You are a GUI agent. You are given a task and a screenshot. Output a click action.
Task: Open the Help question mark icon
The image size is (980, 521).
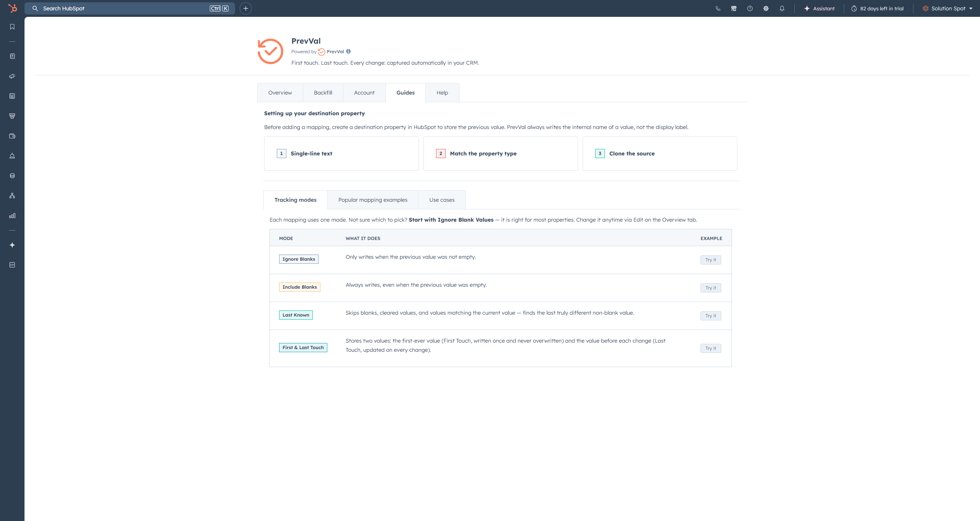(750, 8)
